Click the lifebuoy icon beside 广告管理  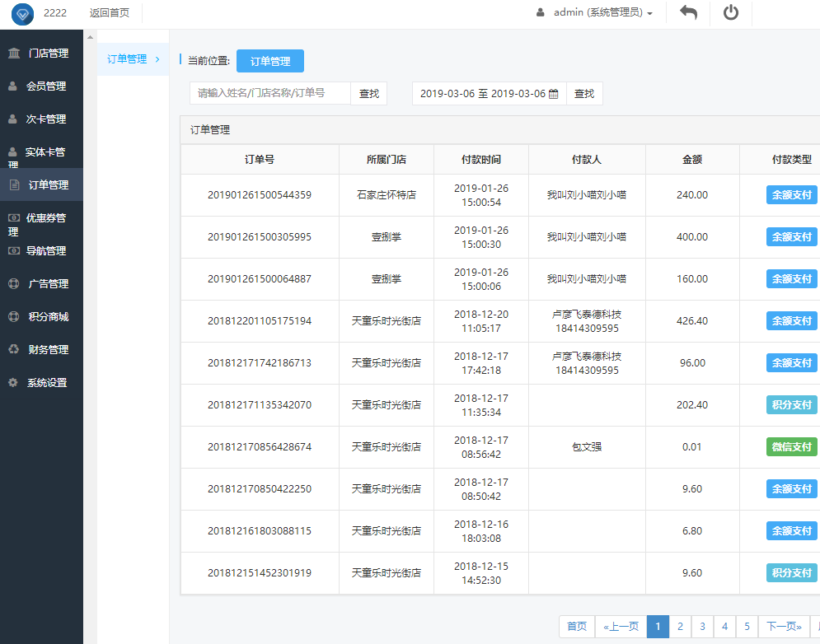pos(14,284)
